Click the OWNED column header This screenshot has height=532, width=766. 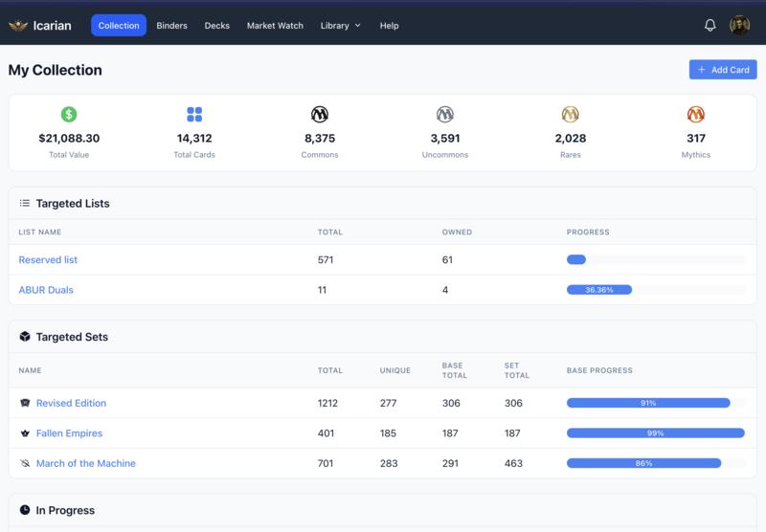pos(457,232)
